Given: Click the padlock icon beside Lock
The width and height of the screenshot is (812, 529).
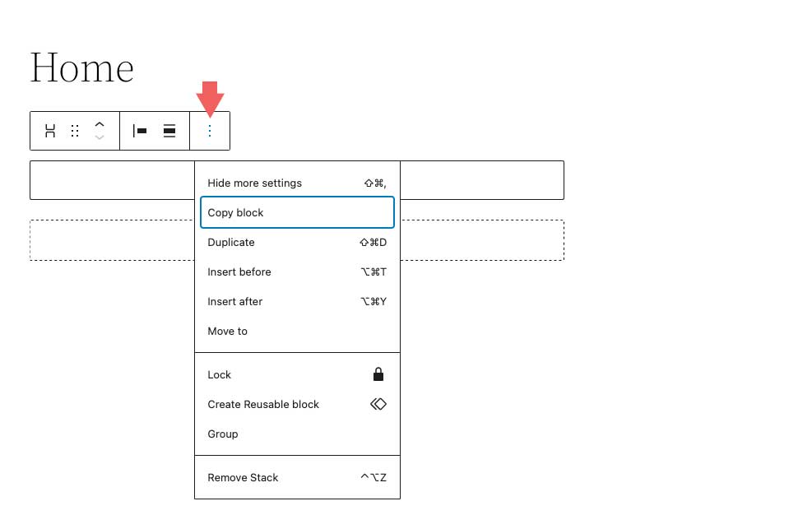Looking at the screenshot, I should click(378, 374).
